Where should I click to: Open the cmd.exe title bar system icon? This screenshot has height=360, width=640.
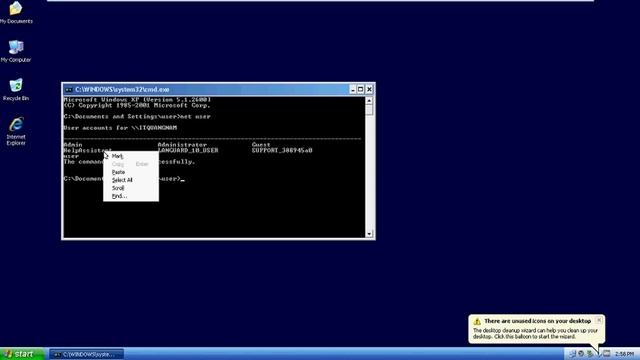coord(69,89)
